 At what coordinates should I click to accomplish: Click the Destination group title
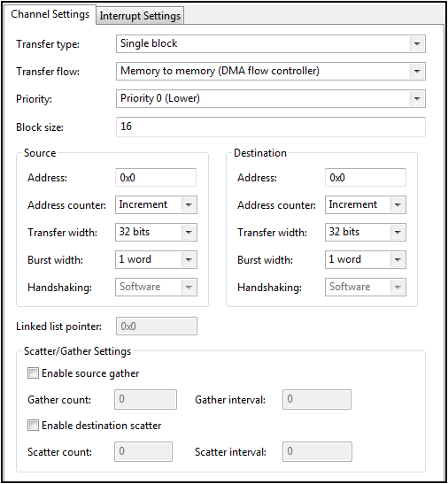pos(260,153)
